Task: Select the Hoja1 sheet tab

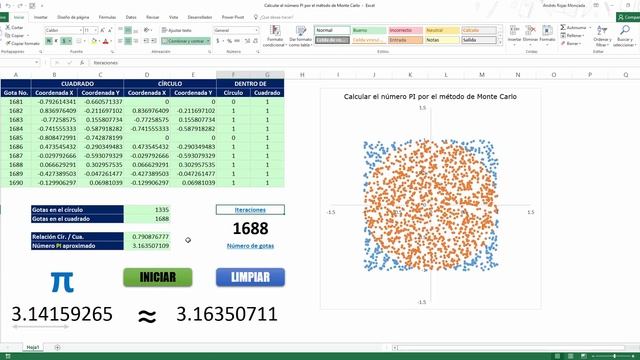Action: 33,347
